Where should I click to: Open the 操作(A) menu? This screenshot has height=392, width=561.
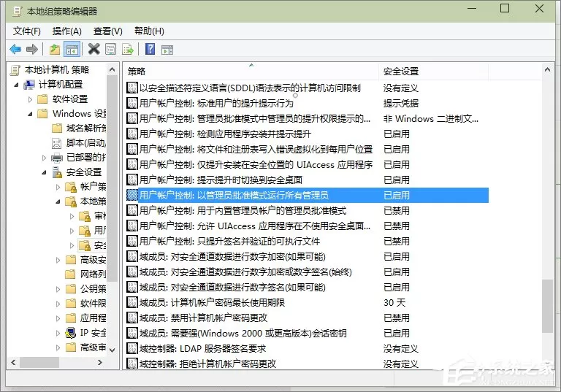(x=67, y=31)
